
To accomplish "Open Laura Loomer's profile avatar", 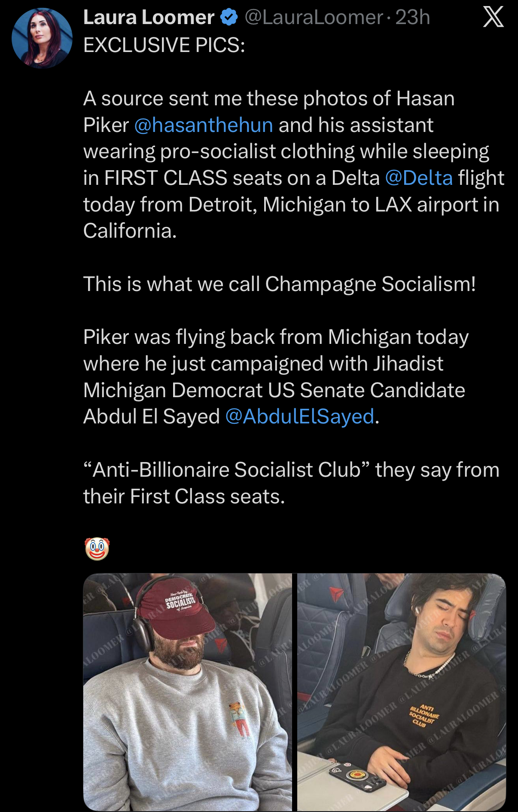I will click(42, 38).
